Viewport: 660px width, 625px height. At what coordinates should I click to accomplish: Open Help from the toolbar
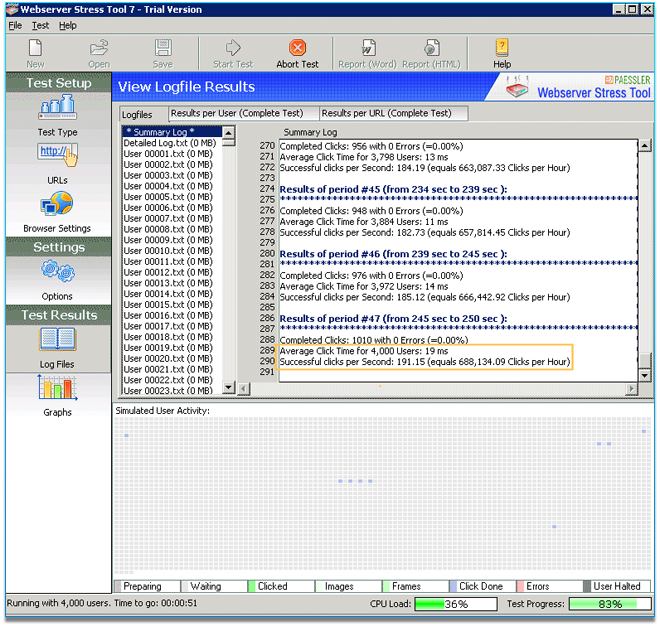[502, 53]
